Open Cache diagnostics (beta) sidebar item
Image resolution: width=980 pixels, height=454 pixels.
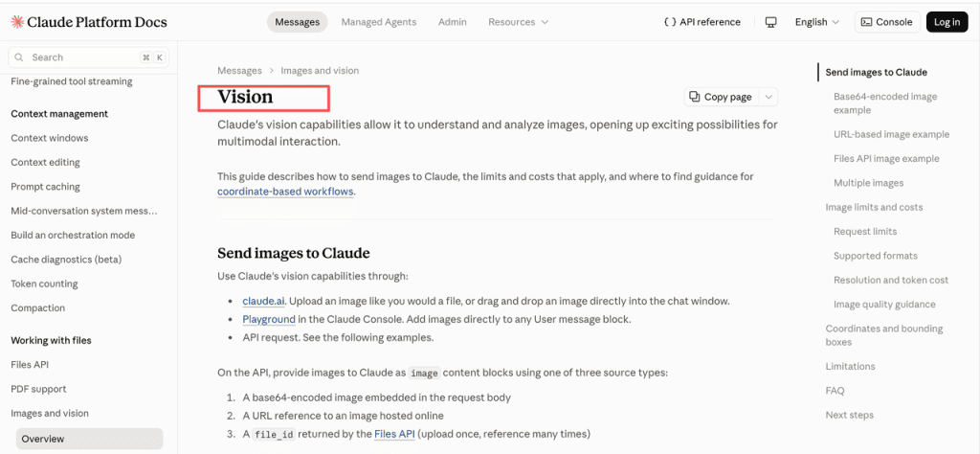click(66, 260)
